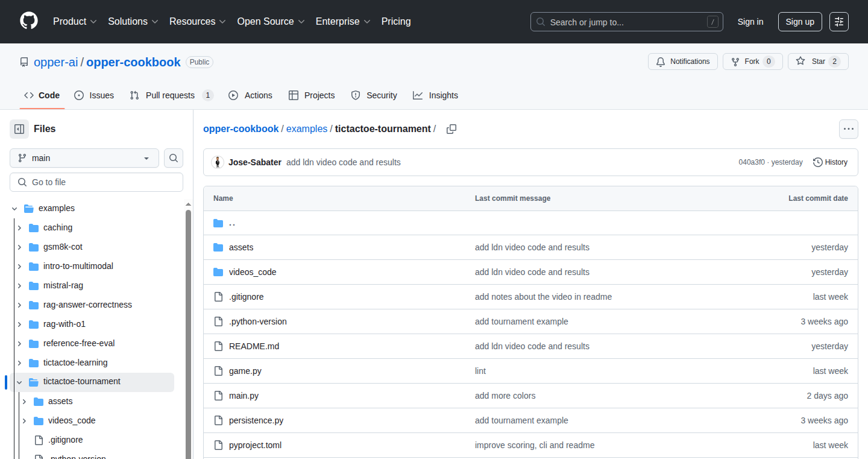Open the Resources dropdown menu
Image resolution: width=868 pixels, height=459 pixels.
coord(198,22)
